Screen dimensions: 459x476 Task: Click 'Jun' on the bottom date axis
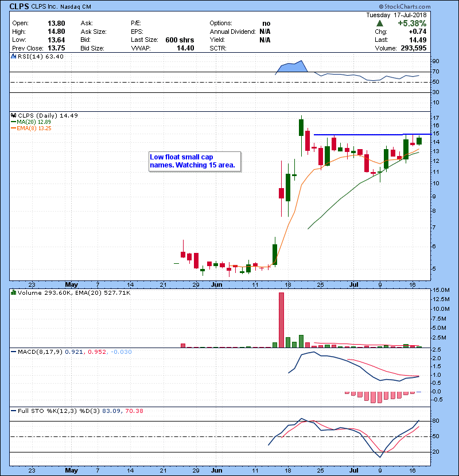pos(216,470)
